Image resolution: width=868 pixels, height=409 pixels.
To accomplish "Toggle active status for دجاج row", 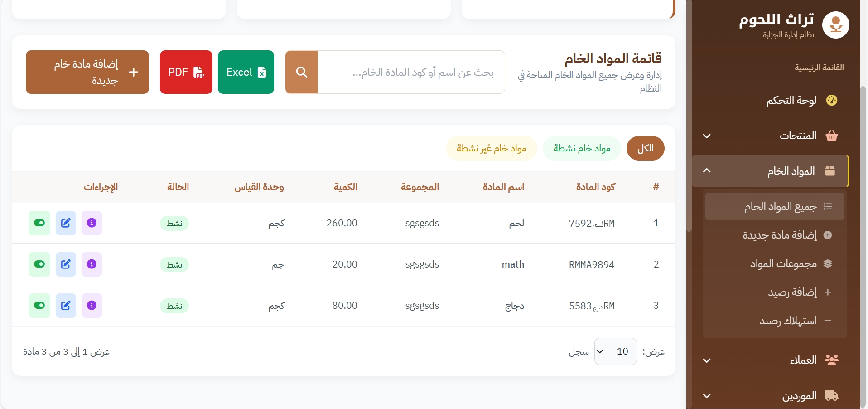I will click(x=39, y=306).
